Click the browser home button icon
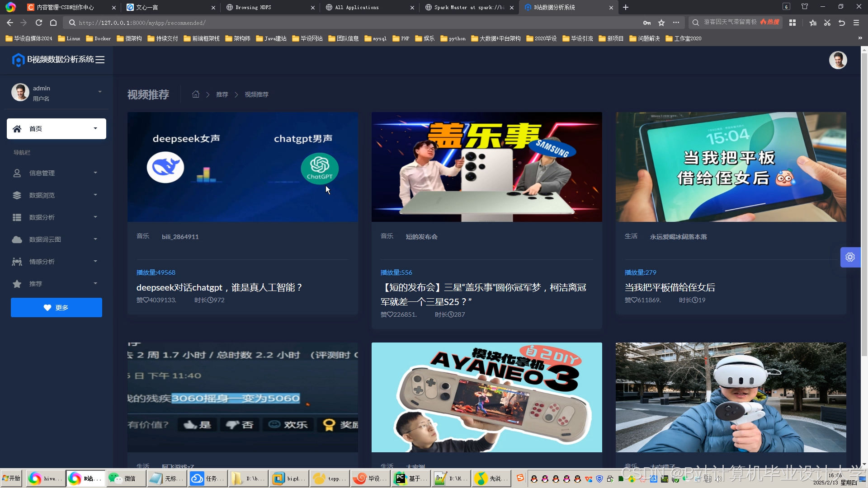The height and width of the screenshot is (488, 868). pos(53,23)
